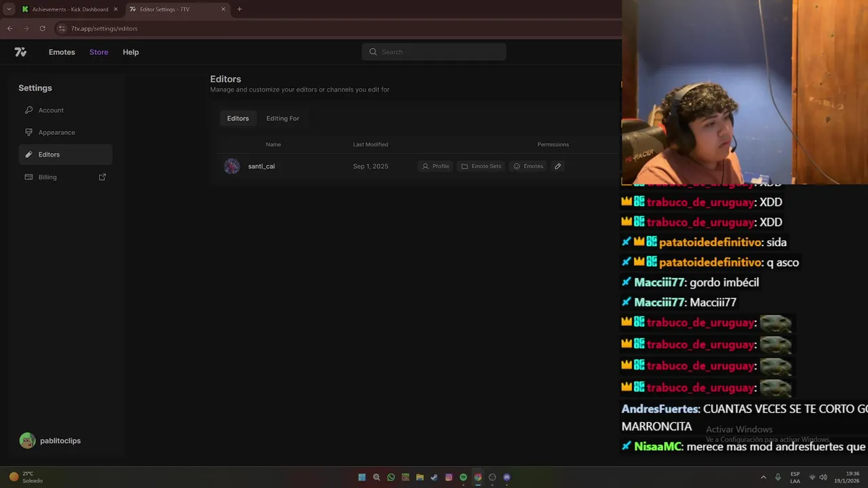868x488 pixels.
Task: Open Steam from the taskbar
Action: click(x=434, y=477)
